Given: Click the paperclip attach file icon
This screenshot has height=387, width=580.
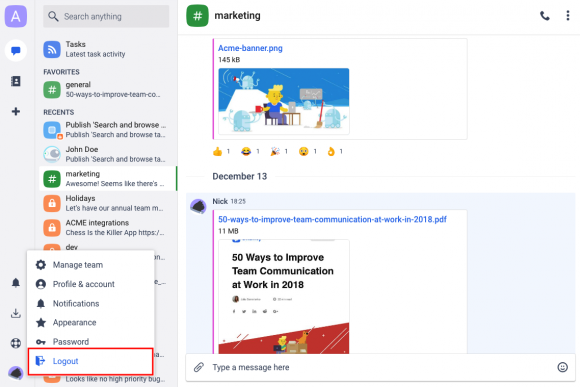Looking at the screenshot, I should [x=199, y=367].
